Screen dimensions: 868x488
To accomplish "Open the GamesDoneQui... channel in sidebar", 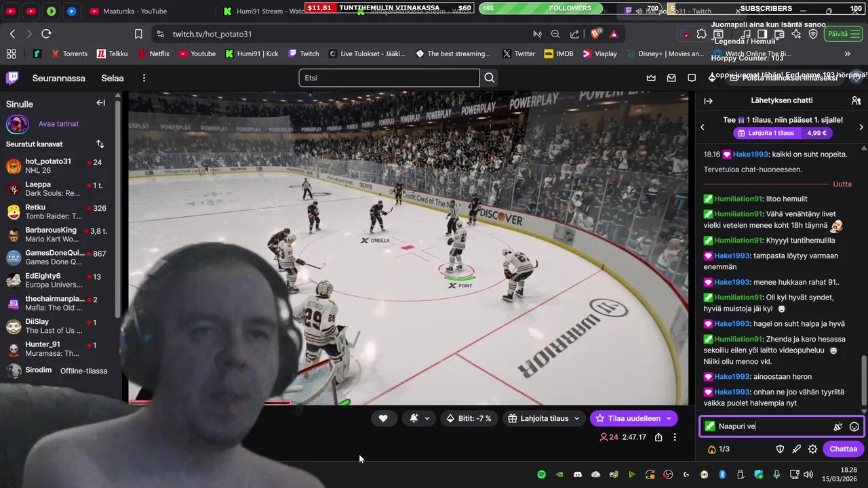I will (58, 258).
